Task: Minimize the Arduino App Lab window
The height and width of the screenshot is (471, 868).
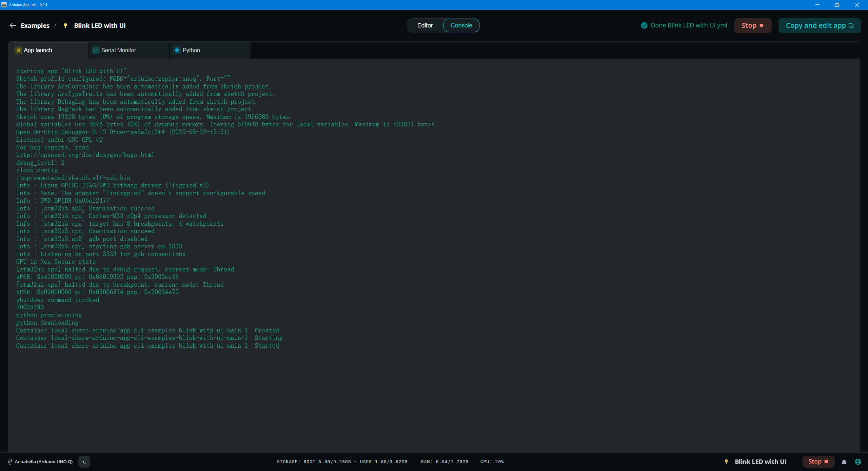Action: tap(817, 5)
